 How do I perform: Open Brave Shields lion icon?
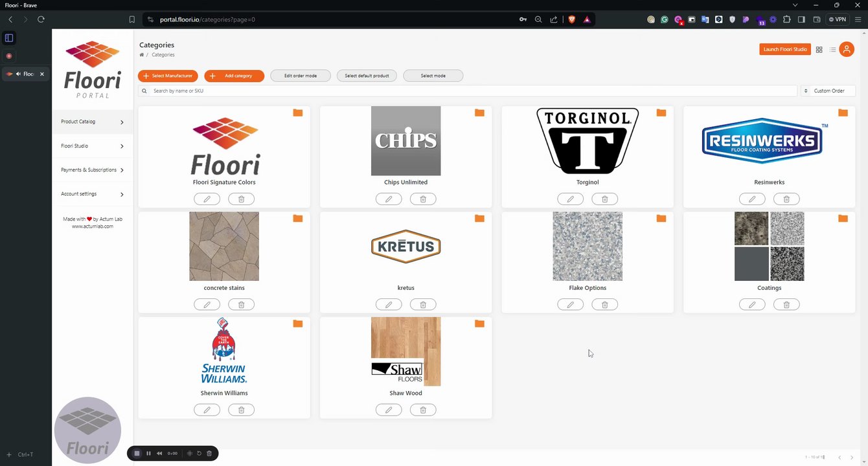(x=571, y=19)
